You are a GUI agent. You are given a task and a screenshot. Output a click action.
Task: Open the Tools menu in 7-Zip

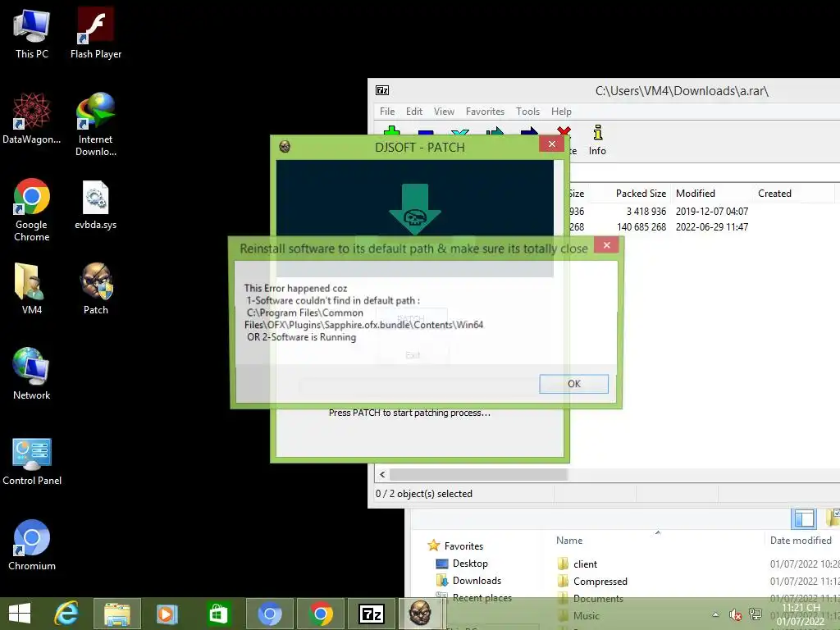[x=527, y=112]
